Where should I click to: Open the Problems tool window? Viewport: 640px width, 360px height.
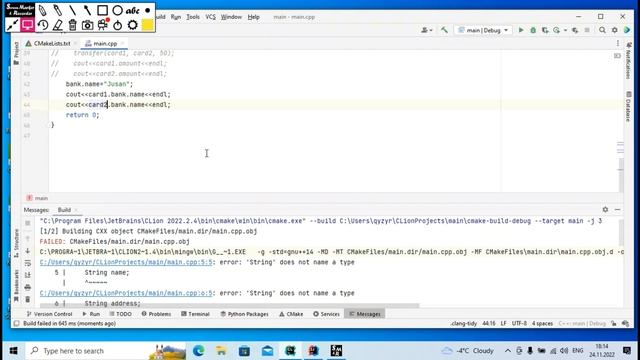pyautogui.click(x=156, y=314)
